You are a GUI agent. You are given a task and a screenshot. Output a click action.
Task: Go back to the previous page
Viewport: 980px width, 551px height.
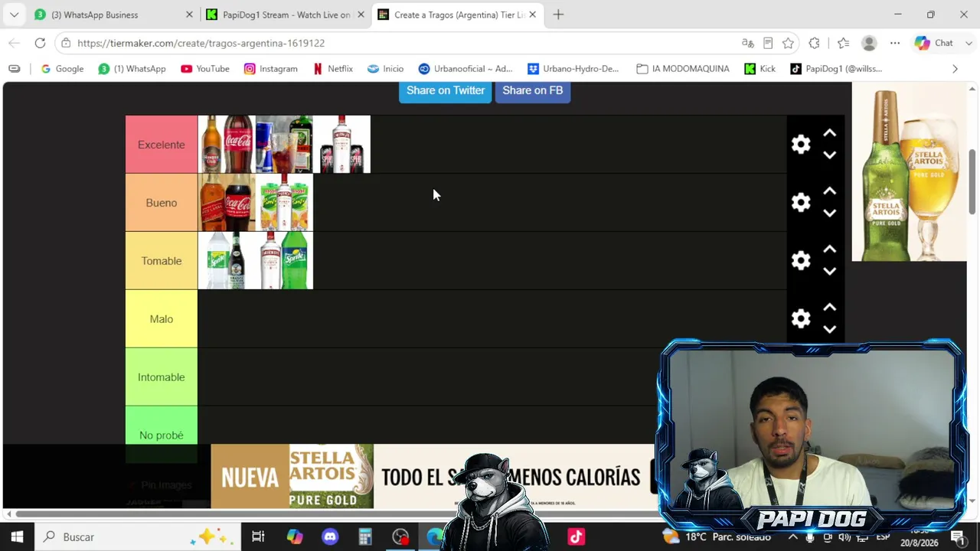click(x=14, y=43)
